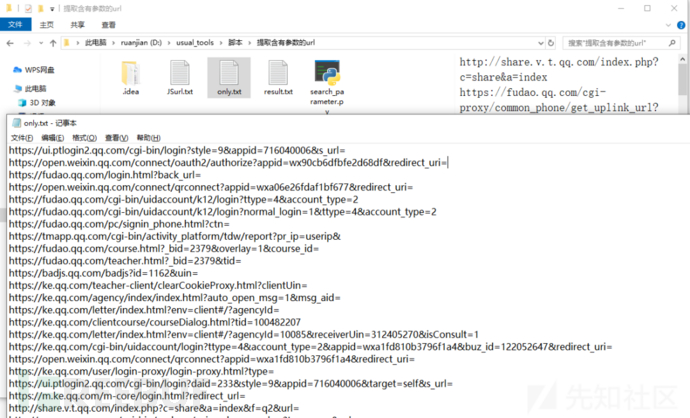
Task: Click the Notepad icon in only.txt title bar
Action: (x=17, y=123)
